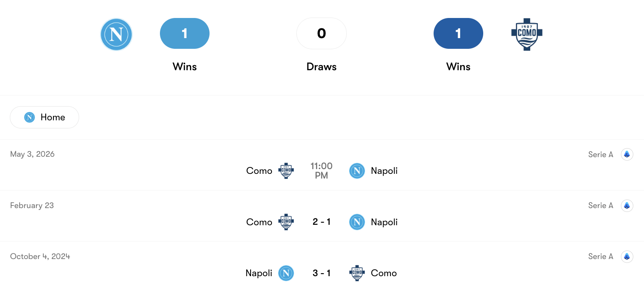Click the 2 - 1 score of February 23

[322, 222]
